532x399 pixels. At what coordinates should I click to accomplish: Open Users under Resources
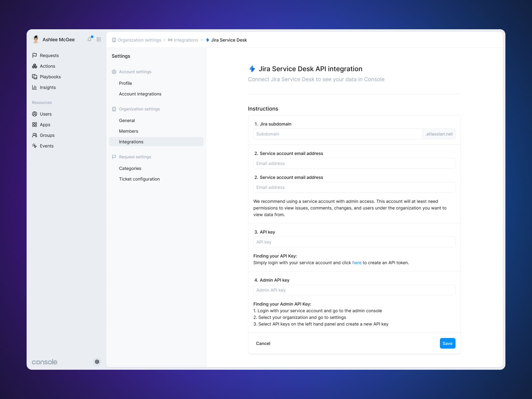pos(46,114)
